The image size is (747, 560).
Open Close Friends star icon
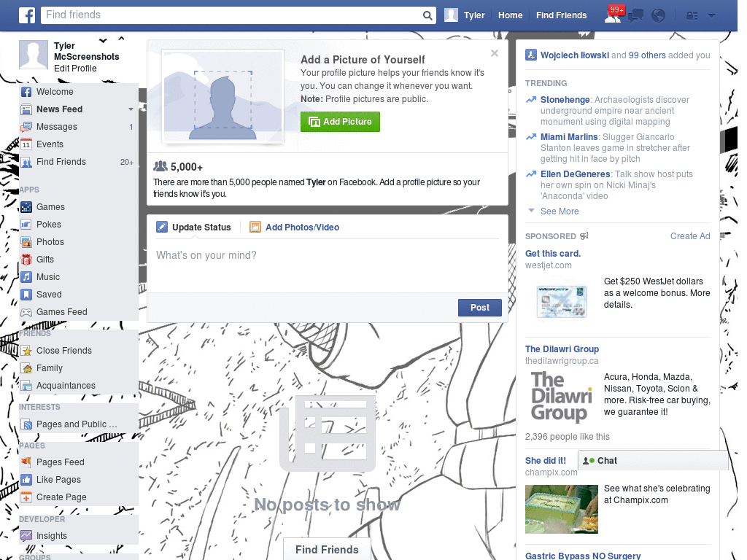(26, 351)
